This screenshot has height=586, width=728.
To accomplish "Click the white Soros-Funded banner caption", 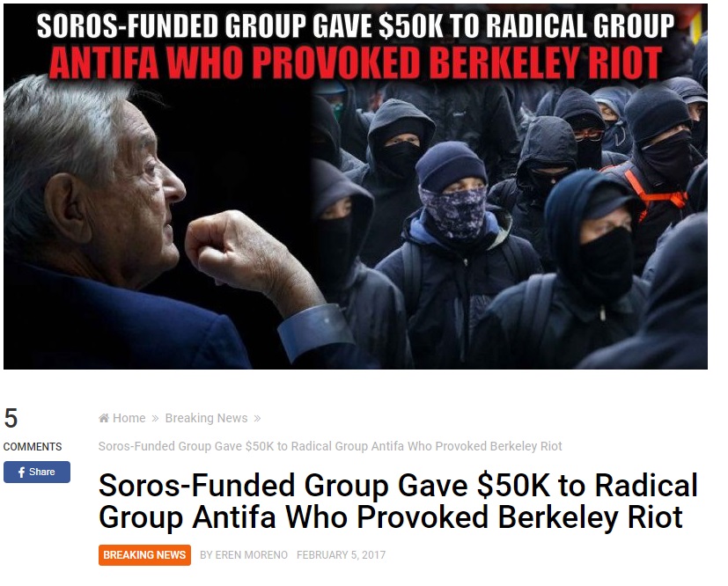I will (355, 26).
